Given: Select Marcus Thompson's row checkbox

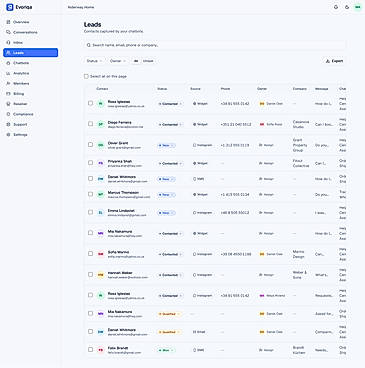Looking at the screenshot, I should click(90, 194).
